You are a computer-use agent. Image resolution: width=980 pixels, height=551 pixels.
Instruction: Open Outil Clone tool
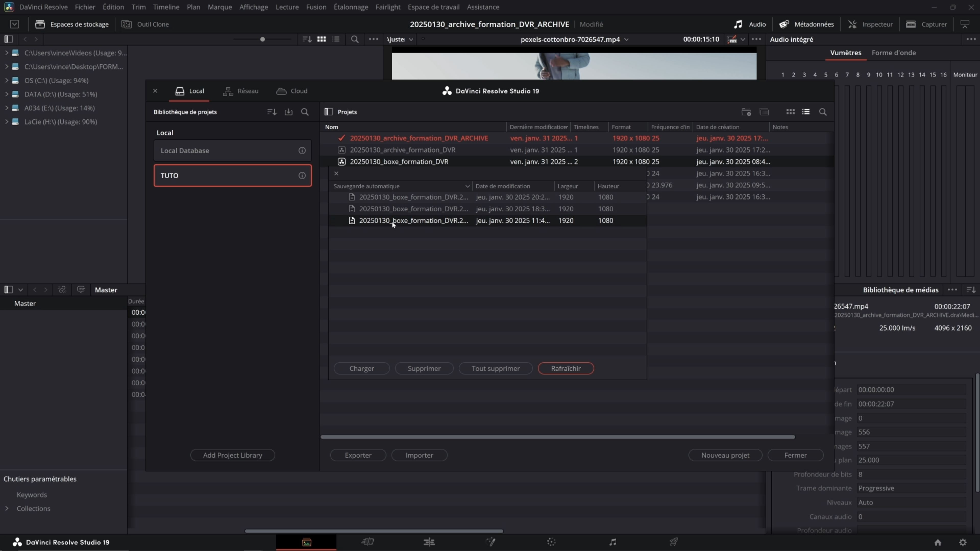(145, 24)
